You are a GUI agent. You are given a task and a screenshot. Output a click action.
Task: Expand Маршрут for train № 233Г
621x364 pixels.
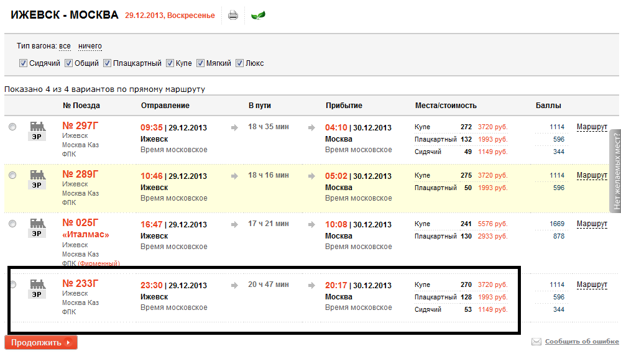592,285
